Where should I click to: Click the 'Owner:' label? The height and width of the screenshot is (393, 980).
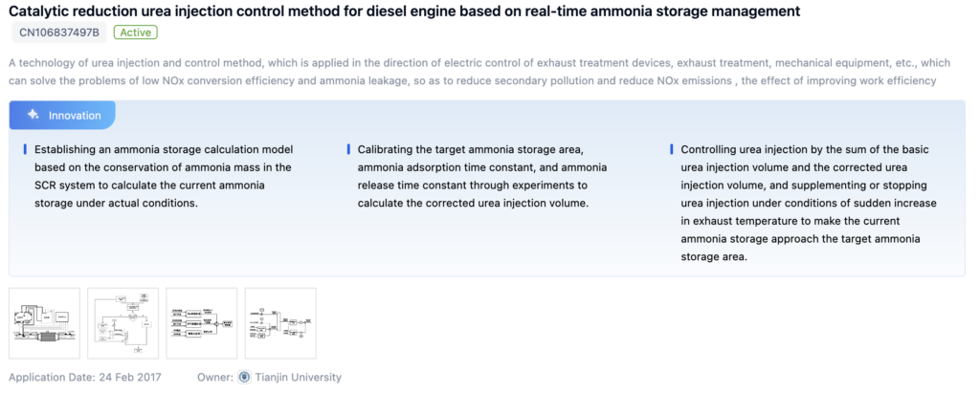point(214,377)
